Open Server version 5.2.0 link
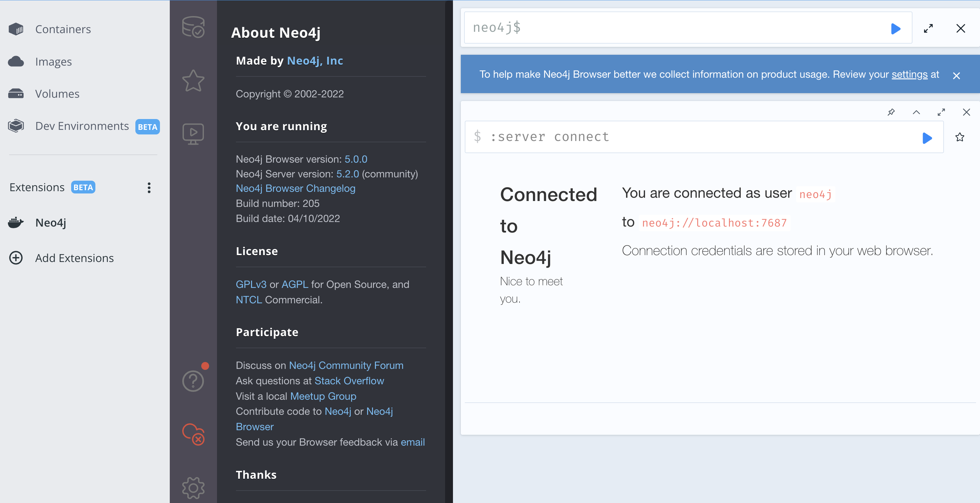This screenshot has height=503, width=980. [347, 174]
